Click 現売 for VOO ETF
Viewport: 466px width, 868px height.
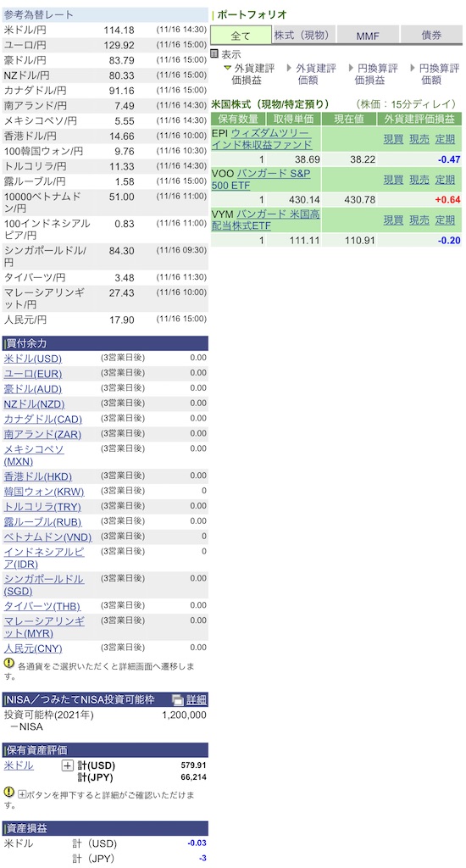click(x=419, y=180)
